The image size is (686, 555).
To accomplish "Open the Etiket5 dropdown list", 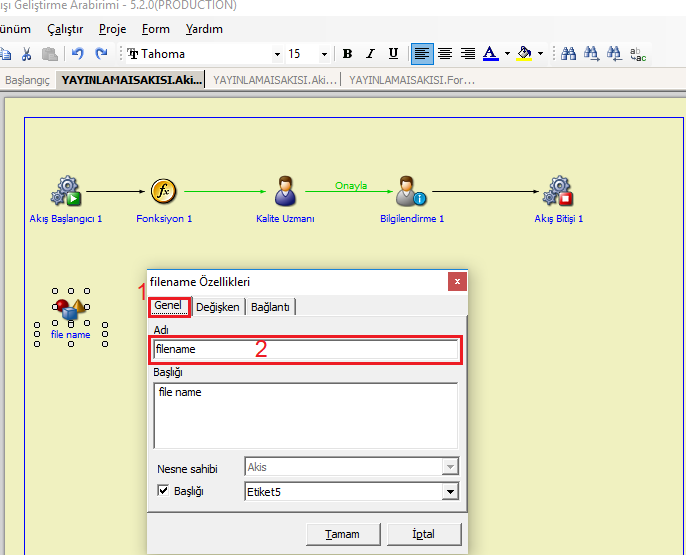I will [450, 492].
